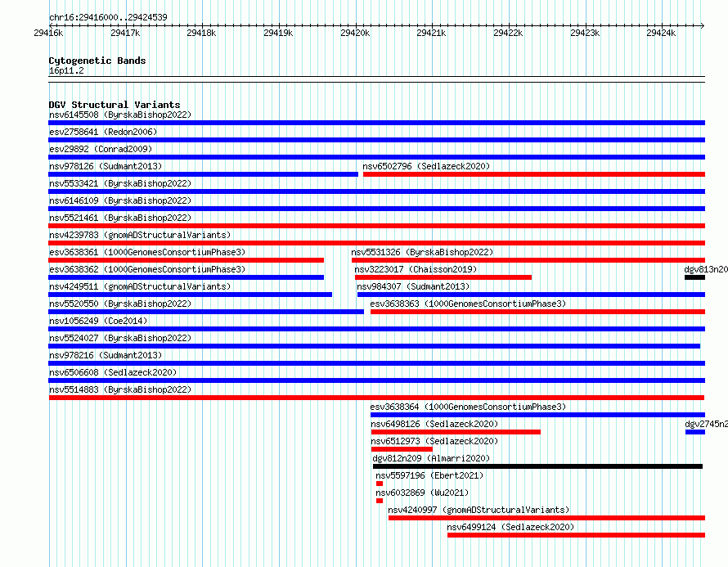This screenshot has width=728, height=567.
Task: Open nsv4249511 (gnomADStructuralVariants) label
Action: coord(140,286)
